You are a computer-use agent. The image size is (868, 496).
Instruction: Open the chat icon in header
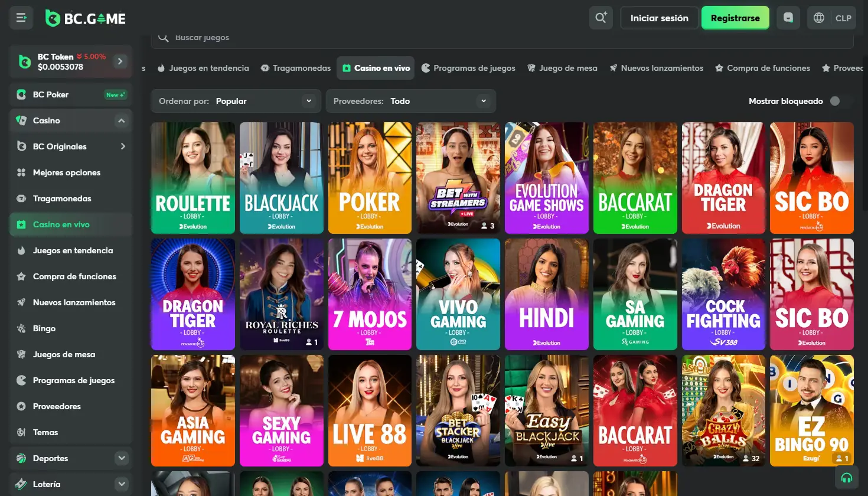[x=788, y=18]
